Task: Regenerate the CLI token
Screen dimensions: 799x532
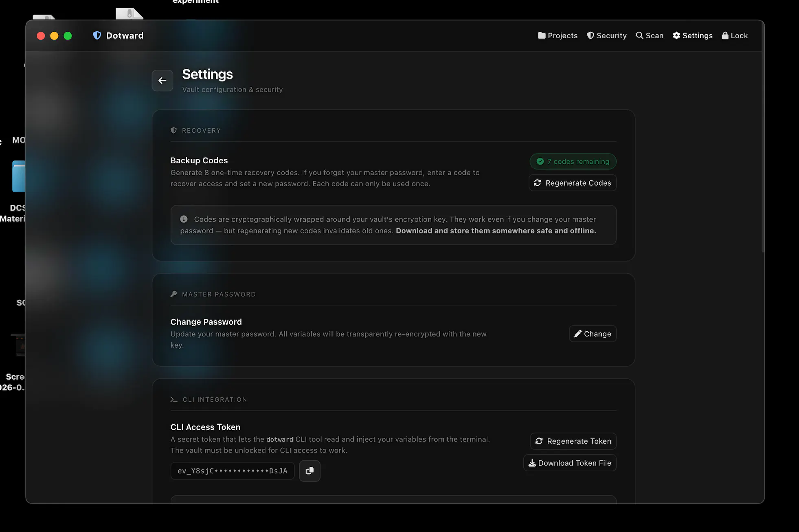Action: coord(573,441)
